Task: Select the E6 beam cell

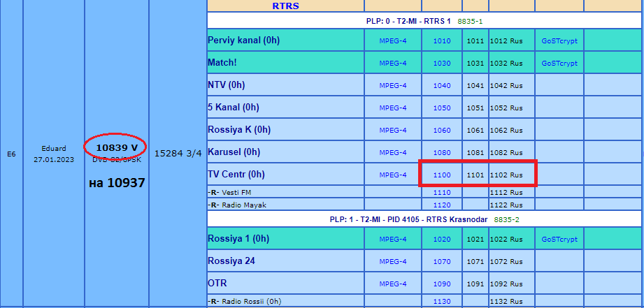Action: (x=11, y=154)
